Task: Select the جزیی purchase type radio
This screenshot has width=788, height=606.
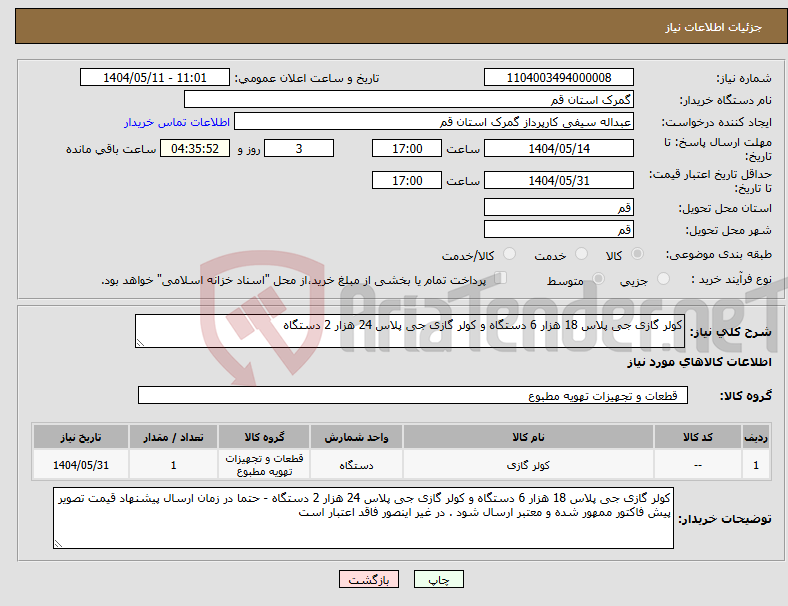Action: pyautogui.click(x=663, y=278)
